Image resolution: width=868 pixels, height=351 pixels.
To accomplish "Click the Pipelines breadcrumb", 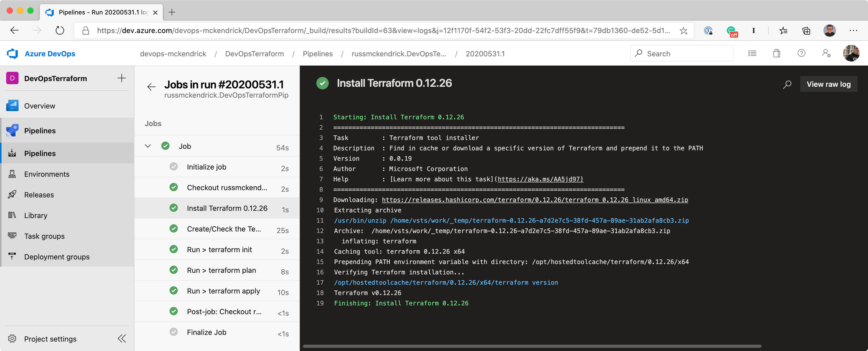I will click(x=318, y=54).
